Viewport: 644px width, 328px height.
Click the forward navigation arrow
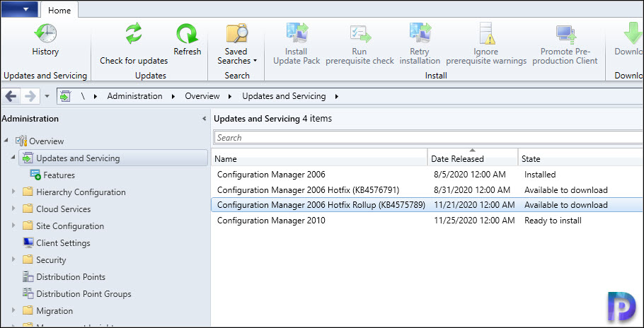(x=30, y=96)
